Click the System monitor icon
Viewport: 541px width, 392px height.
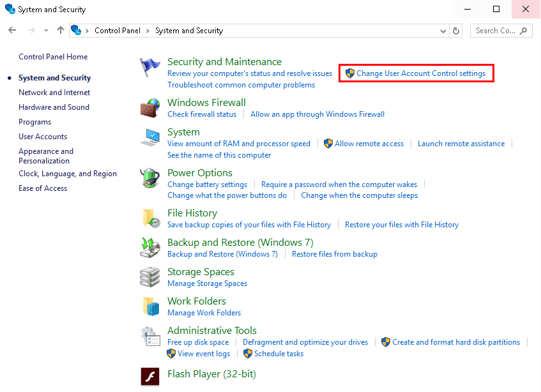(x=150, y=138)
